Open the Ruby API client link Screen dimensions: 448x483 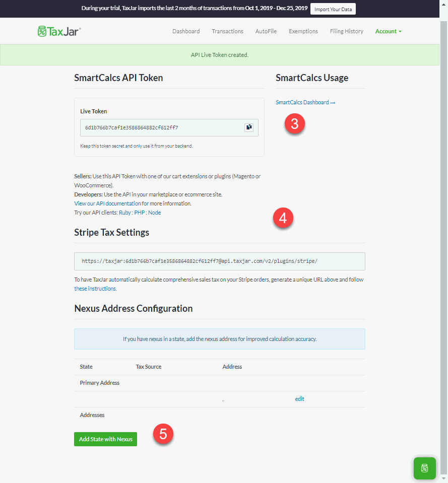(124, 213)
